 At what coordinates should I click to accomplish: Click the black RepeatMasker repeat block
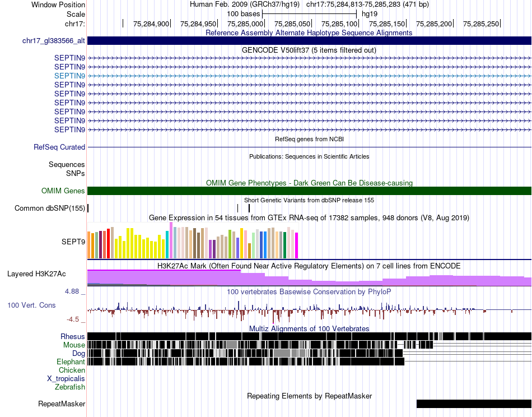[474, 404]
